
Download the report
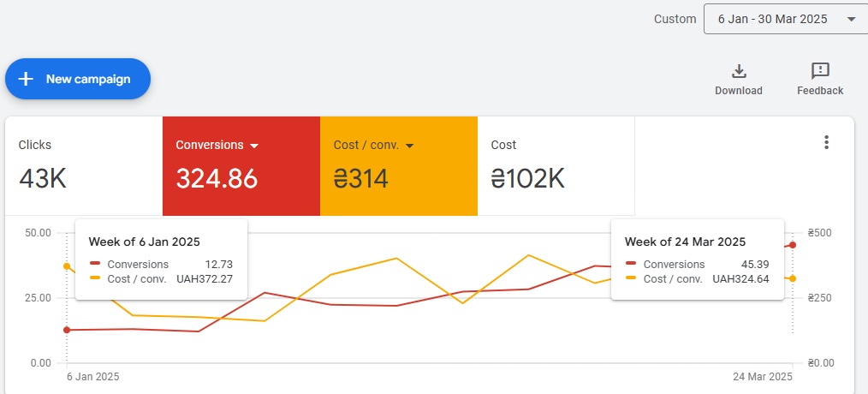click(x=739, y=80)
